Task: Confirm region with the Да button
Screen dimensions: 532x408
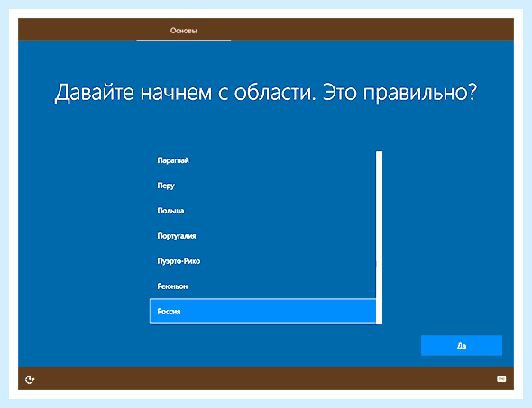Action: [462, 346]
